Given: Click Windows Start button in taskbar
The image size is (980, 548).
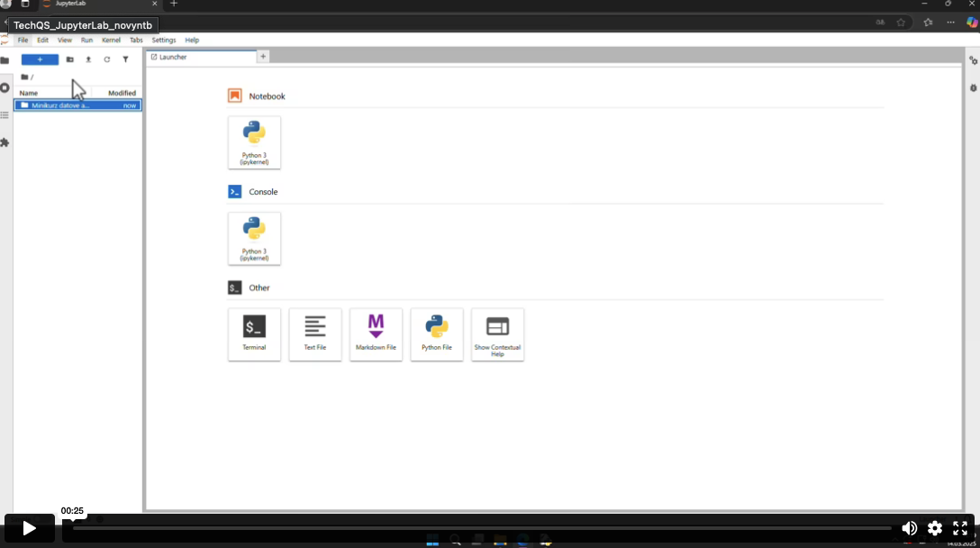Looking at the screenshot, I should [x=432, y=542].
